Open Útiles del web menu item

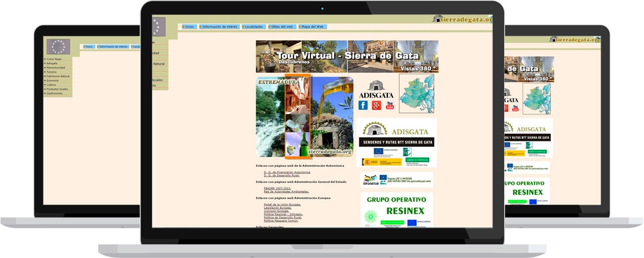click(282, 27)
